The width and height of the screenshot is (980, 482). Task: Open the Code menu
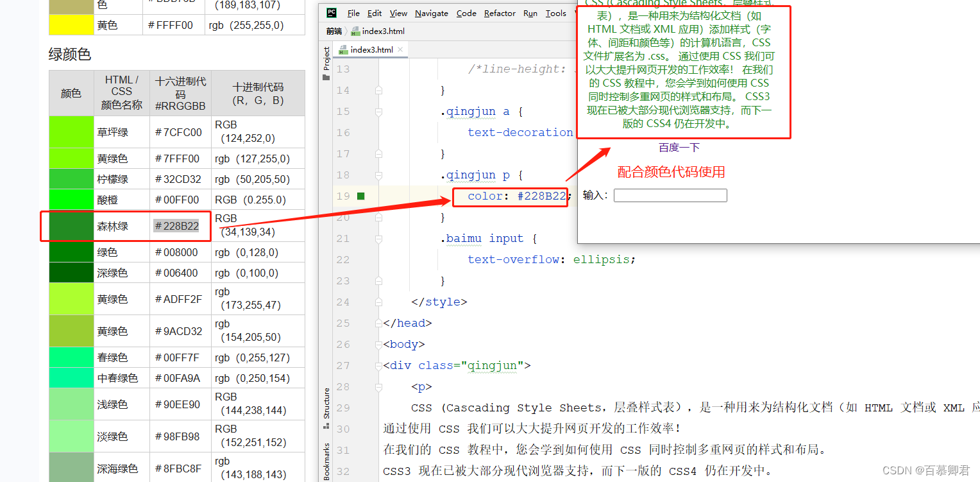click(x=466, y=13)
